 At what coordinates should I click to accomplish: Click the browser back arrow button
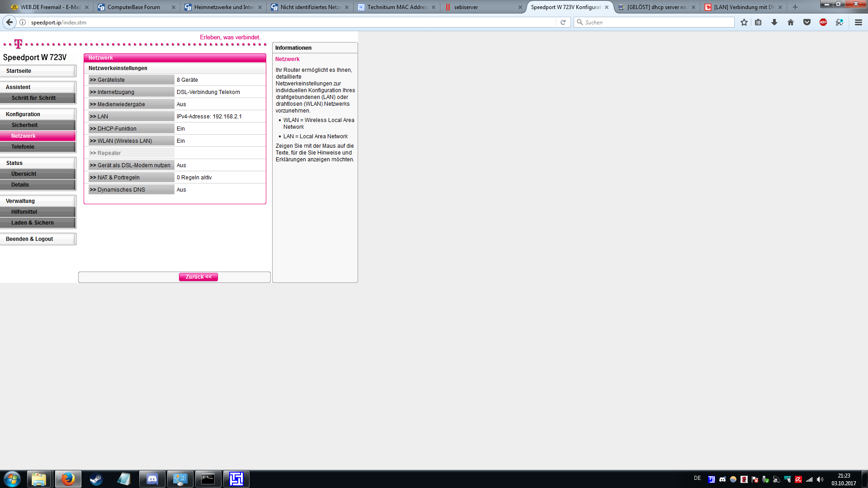[x=9, y=22]
